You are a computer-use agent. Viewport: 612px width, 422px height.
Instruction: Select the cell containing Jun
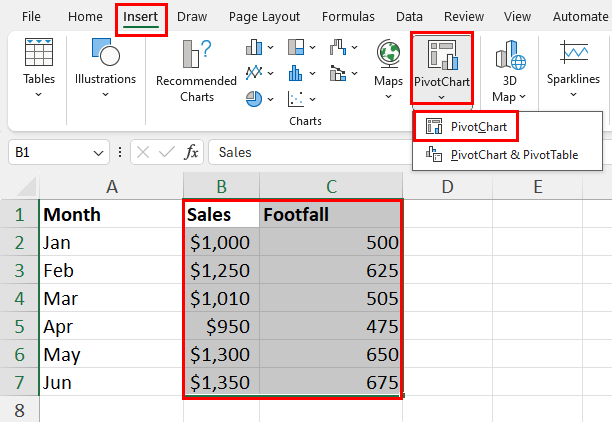tap(112, 382)
